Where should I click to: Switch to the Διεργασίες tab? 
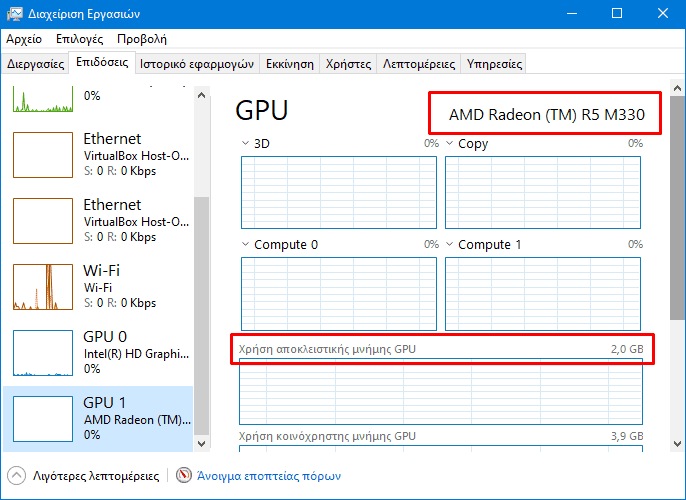point(35,64)
